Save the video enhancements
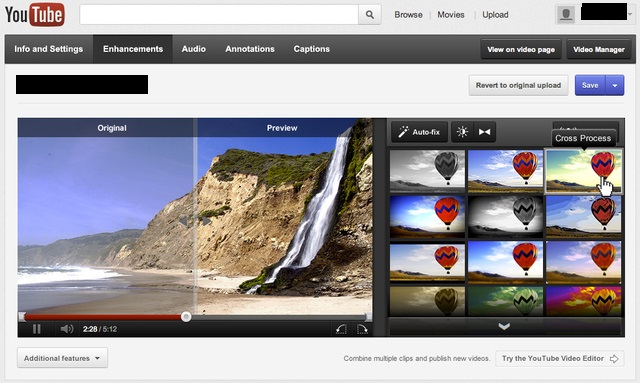The height and width of the screenshot is (383, 640). coord(590,85)
